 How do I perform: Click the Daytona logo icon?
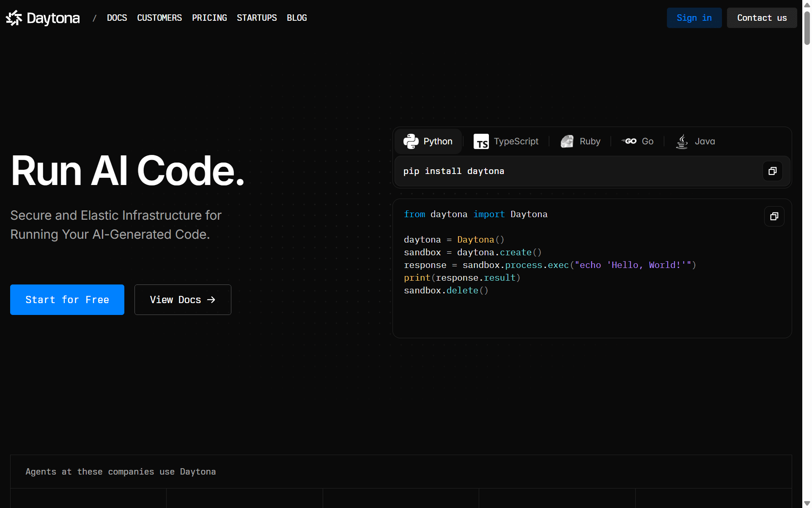14,18
